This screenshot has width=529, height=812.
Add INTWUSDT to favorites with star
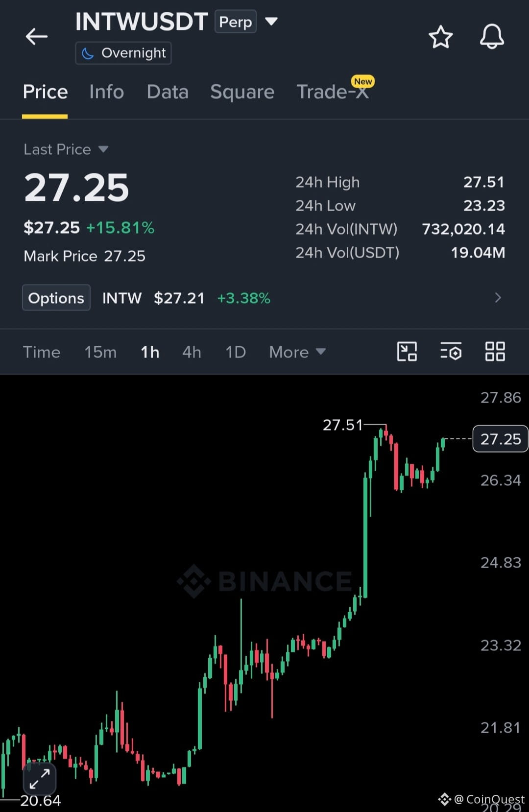click(x=440, y=37)
